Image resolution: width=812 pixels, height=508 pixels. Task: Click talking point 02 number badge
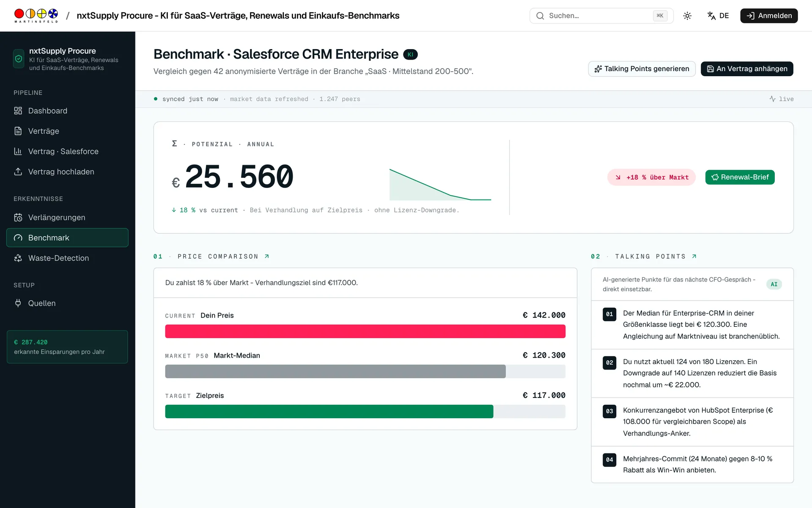[609, 363]
